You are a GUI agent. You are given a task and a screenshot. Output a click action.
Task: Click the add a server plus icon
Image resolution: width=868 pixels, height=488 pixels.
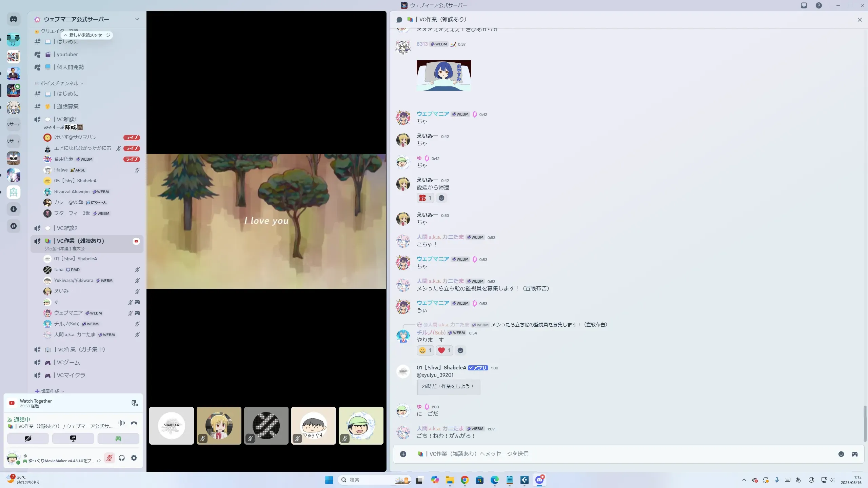(x=14, y=209)
